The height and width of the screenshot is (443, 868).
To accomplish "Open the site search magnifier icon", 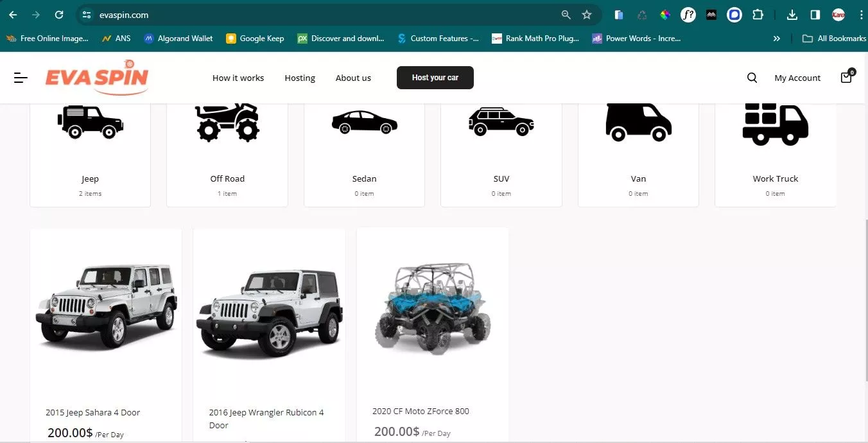I will tap(752, 78).
